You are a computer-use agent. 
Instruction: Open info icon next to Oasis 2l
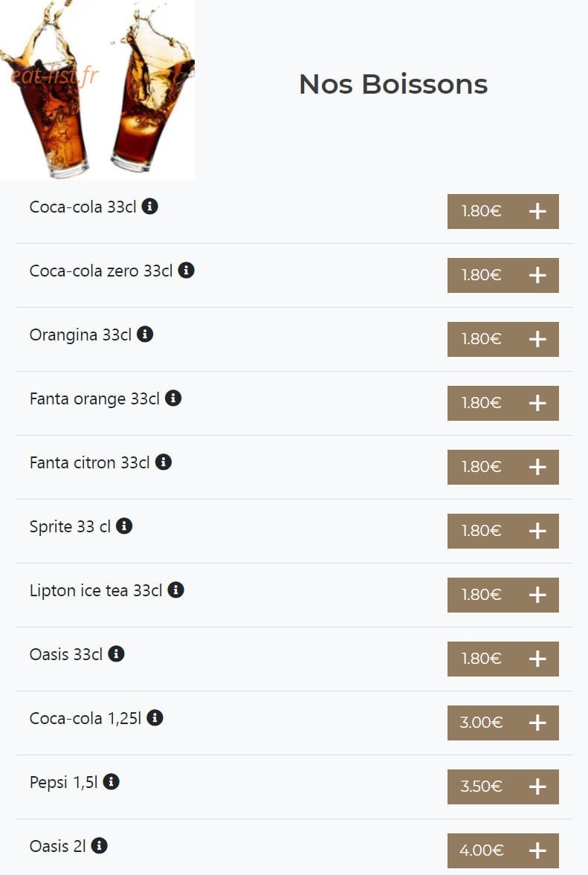[100, 846]
